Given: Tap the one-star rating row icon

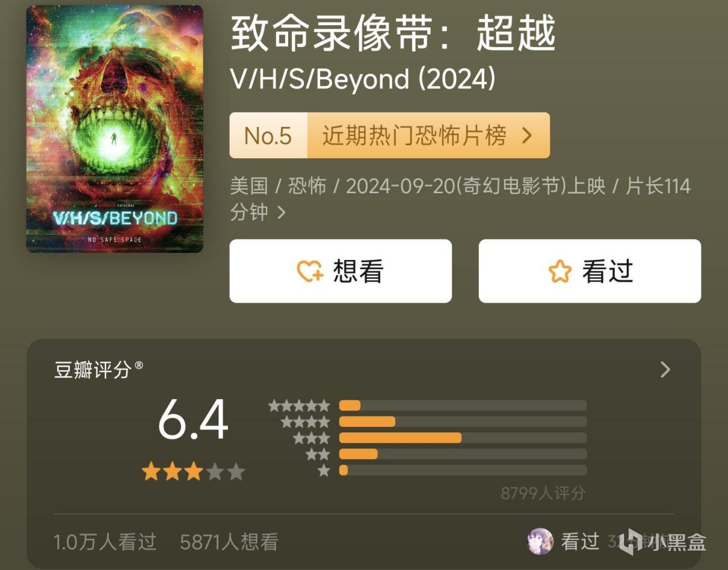Looking at the screenshot, I should tap(324, 470).
